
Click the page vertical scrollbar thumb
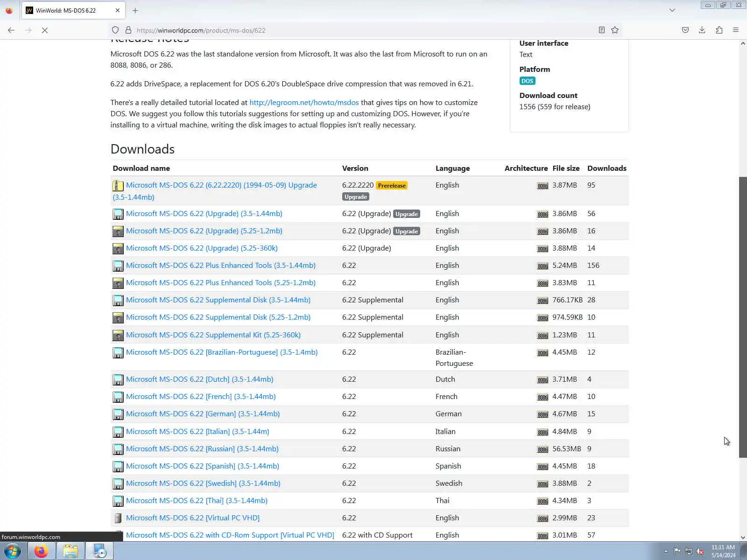(743, 317)
